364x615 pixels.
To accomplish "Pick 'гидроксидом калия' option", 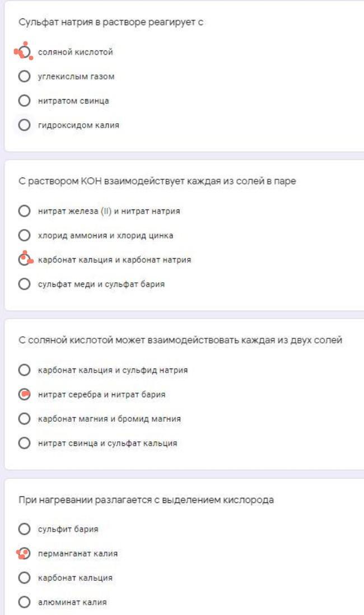I will (x=24, y=125).
